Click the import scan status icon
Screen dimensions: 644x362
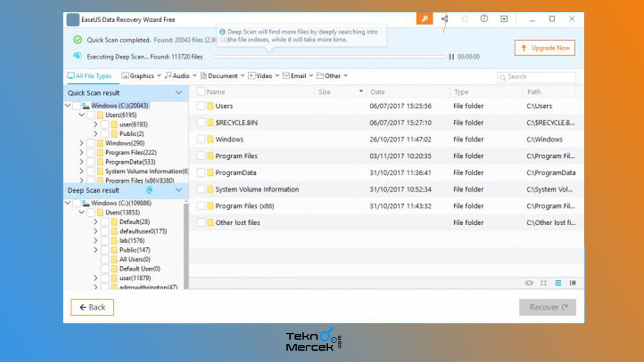pyautogui.click(x=465, y=19)
